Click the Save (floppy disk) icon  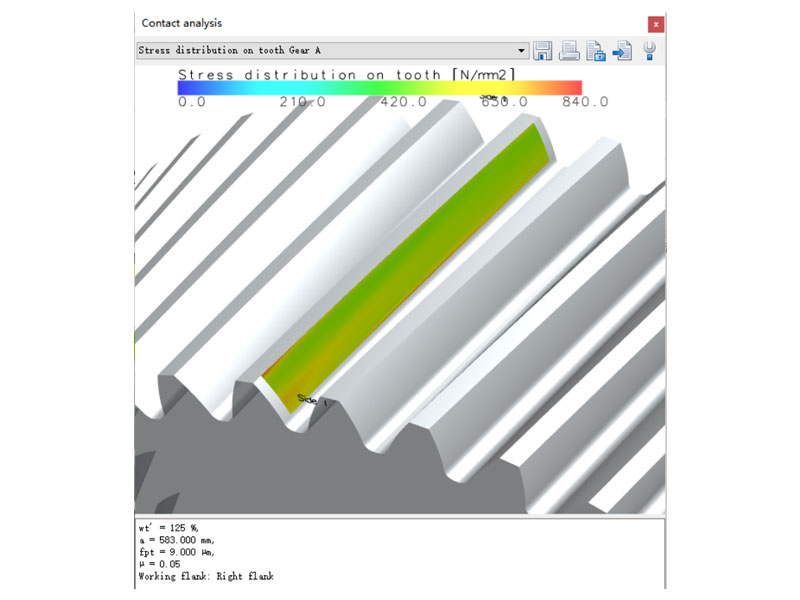point(542,51)
